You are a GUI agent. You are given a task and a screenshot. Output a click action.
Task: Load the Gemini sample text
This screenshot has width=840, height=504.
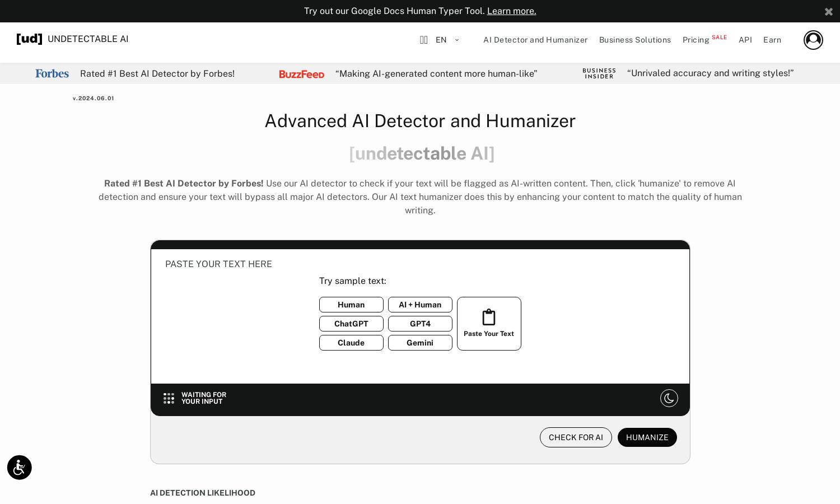[x=420, y=343]
